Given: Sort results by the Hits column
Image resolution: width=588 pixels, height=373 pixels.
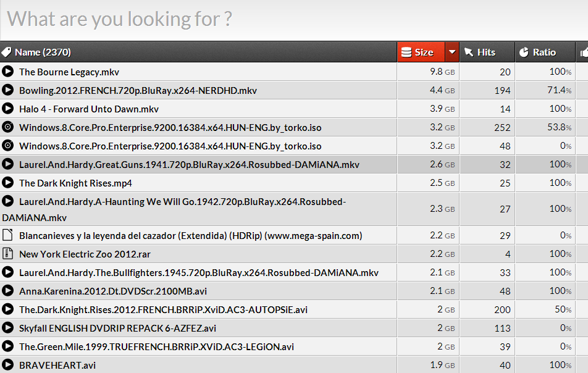Looking at the screenshot, I should point(487,52).
